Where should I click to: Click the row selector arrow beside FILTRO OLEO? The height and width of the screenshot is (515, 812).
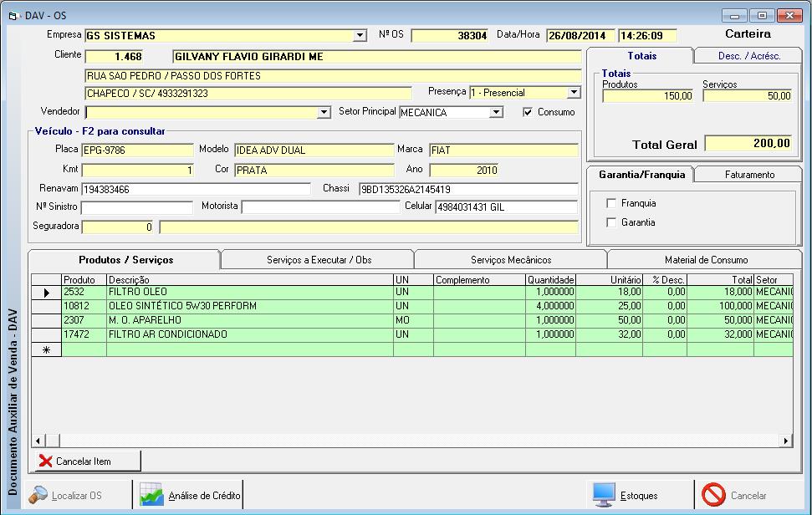point(46,292)
